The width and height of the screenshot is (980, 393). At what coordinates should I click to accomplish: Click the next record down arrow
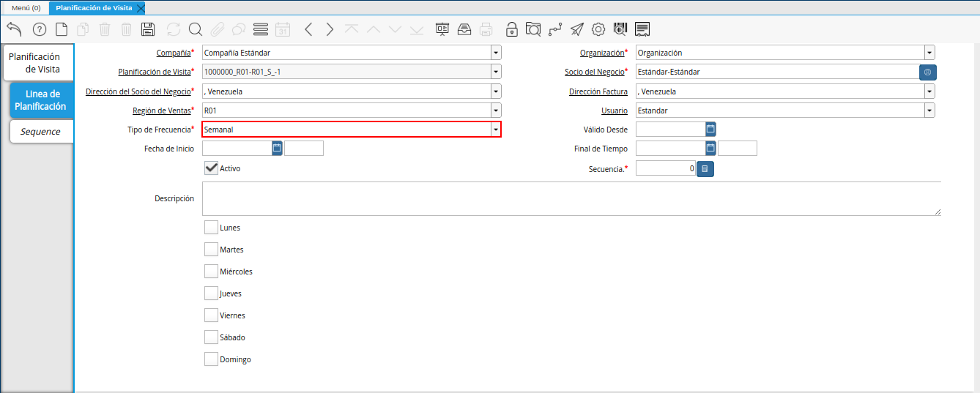pyautogui.click(x=396, y=29)
